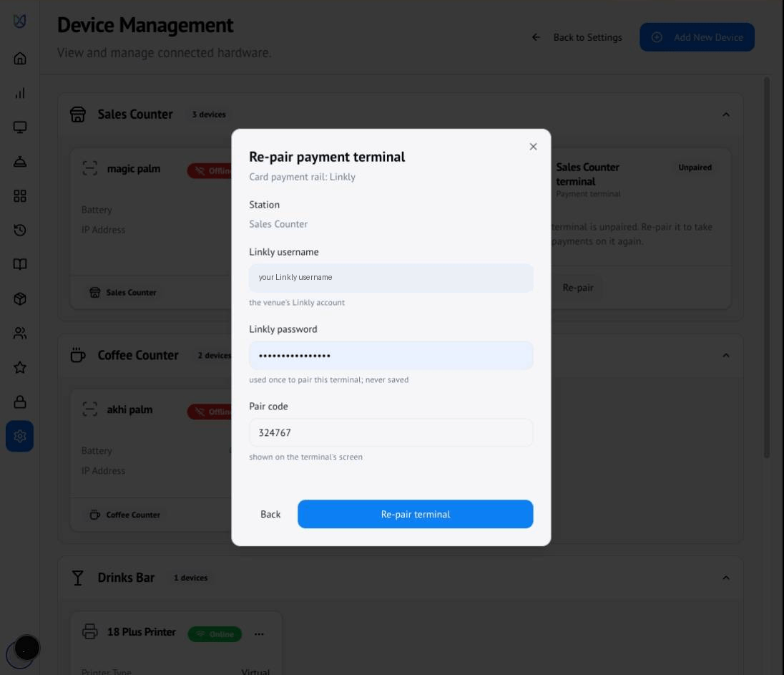Open the analytics bar chart sidebar icon
The image size is (784, 675).
tap(19, 93)
